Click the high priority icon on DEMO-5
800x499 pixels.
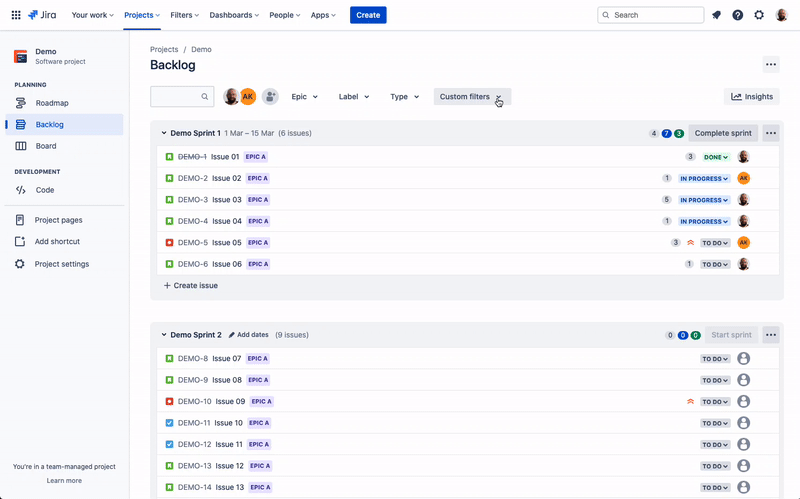tap(690, 243)
